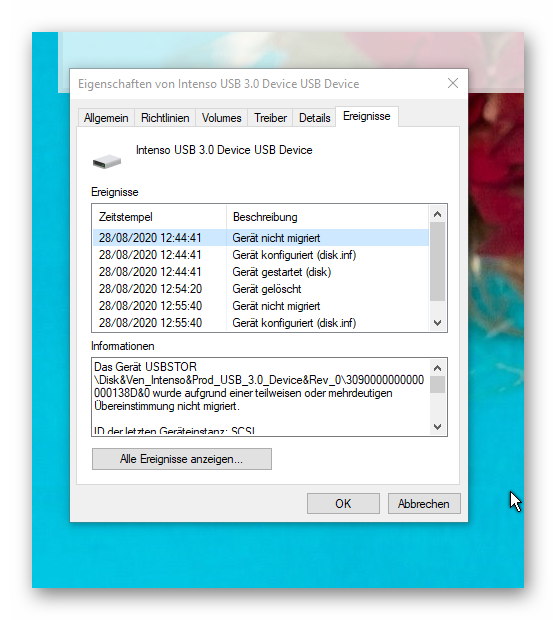This screenshot has width=556, height=620.
Task: Click Alle Ereignisse anzeigen button
Action: 182,459
